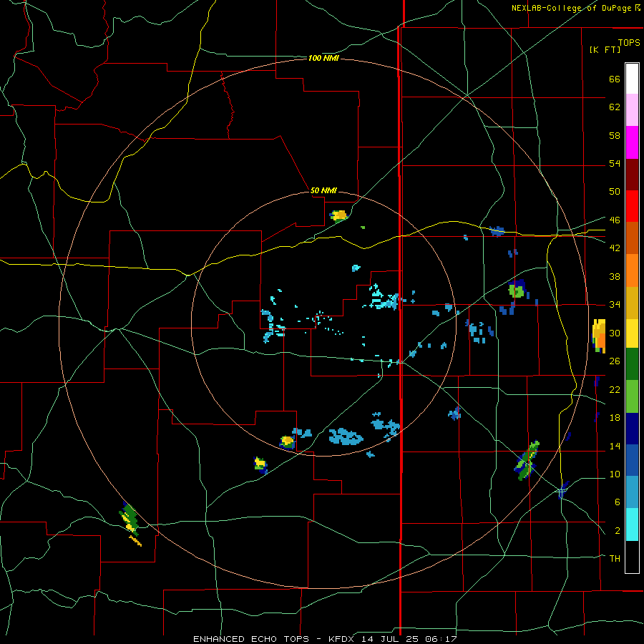Click the dark green legend swatch
Screen dimensions: 644x644
[x=632, y=364]
